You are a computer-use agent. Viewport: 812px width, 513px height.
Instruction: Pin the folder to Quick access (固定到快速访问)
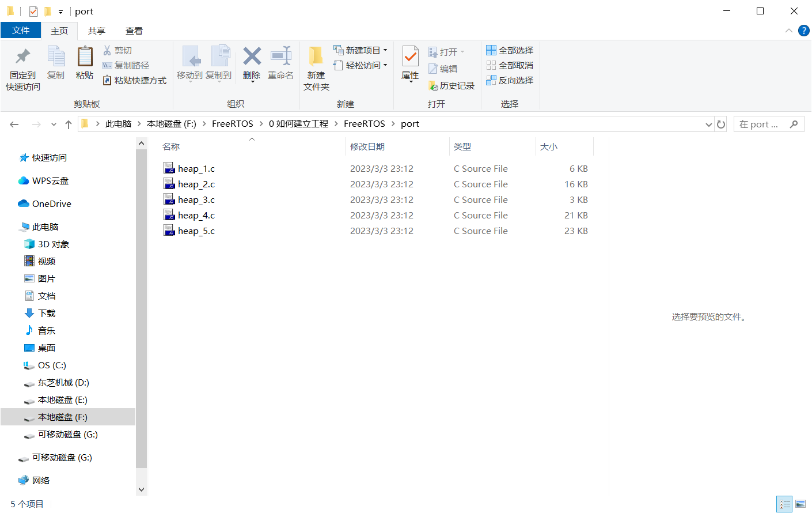point(23,68)
